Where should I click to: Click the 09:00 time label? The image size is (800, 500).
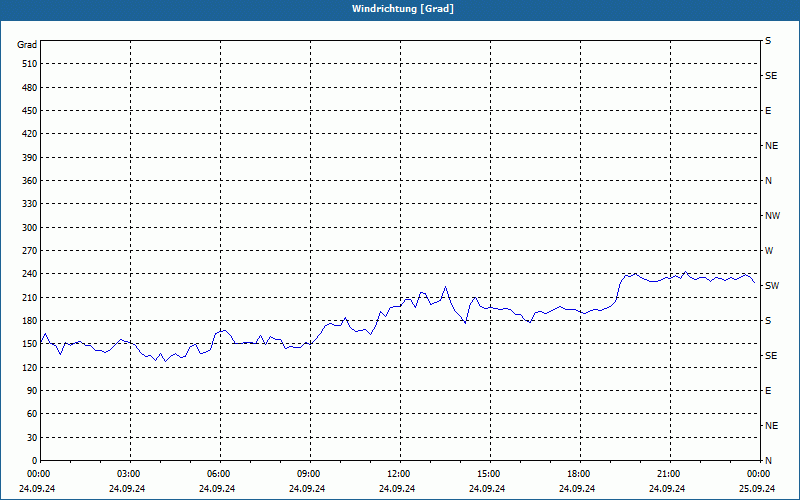[x=309, y=474]
